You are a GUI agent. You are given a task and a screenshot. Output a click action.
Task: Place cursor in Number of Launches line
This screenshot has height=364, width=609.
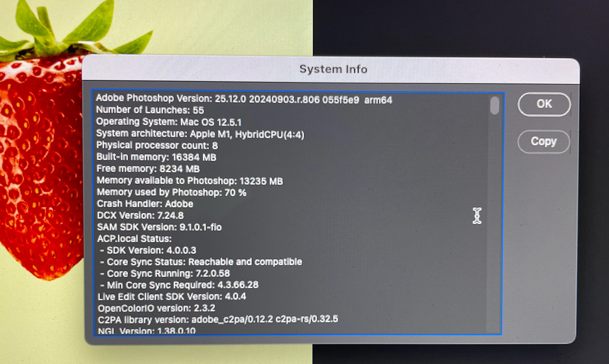tap(150, 110)
